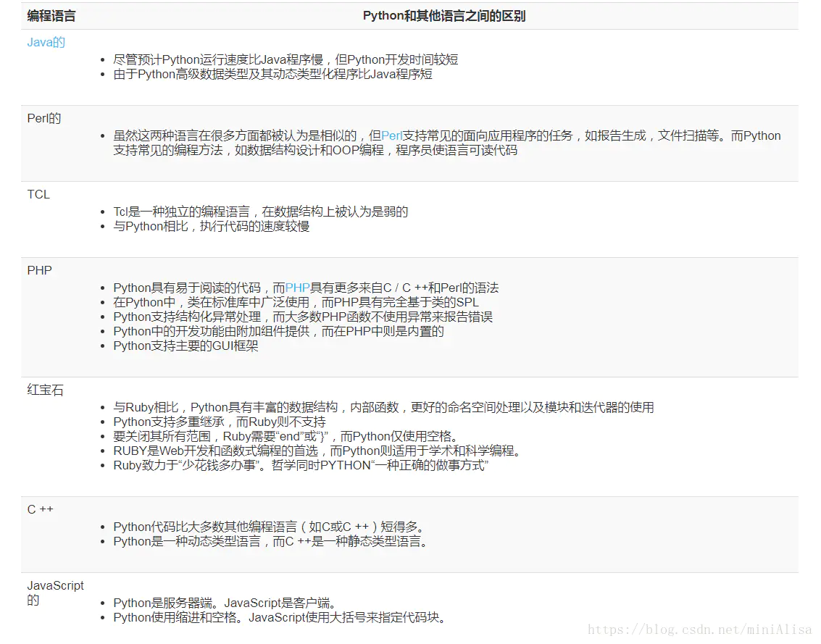Viewport: 821px width, 644px height.
Task: Click the Python和其他语言之间的区别 header
Action: click(444, 16)
